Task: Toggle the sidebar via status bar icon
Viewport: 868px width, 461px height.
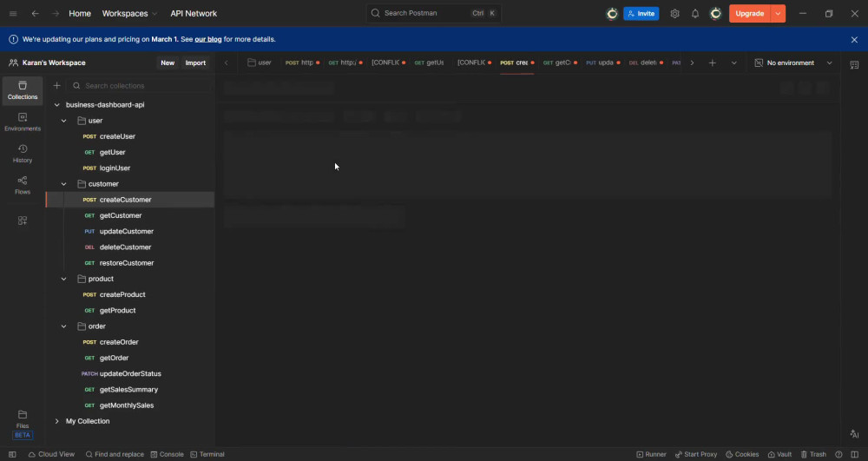Action: click(x=12, y=454)
